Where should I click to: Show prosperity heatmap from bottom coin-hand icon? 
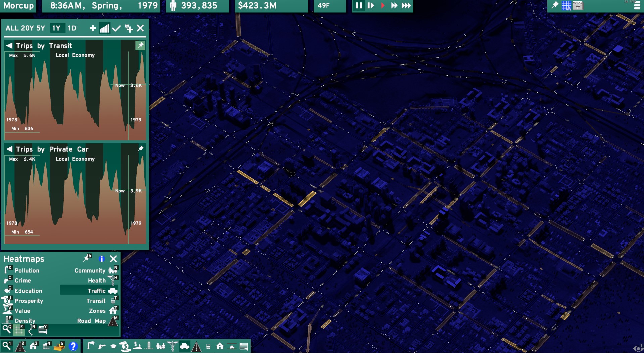[x=125, y=346]
